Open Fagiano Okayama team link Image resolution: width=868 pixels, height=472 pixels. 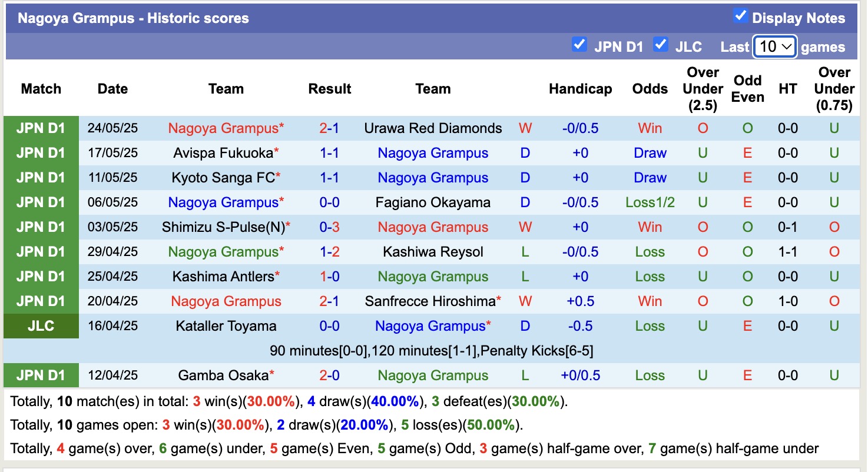[x=433, y=202]
